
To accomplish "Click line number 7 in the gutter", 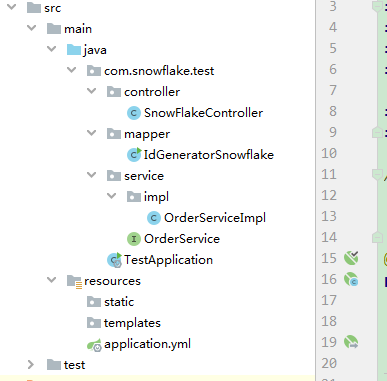I will 333,90.
